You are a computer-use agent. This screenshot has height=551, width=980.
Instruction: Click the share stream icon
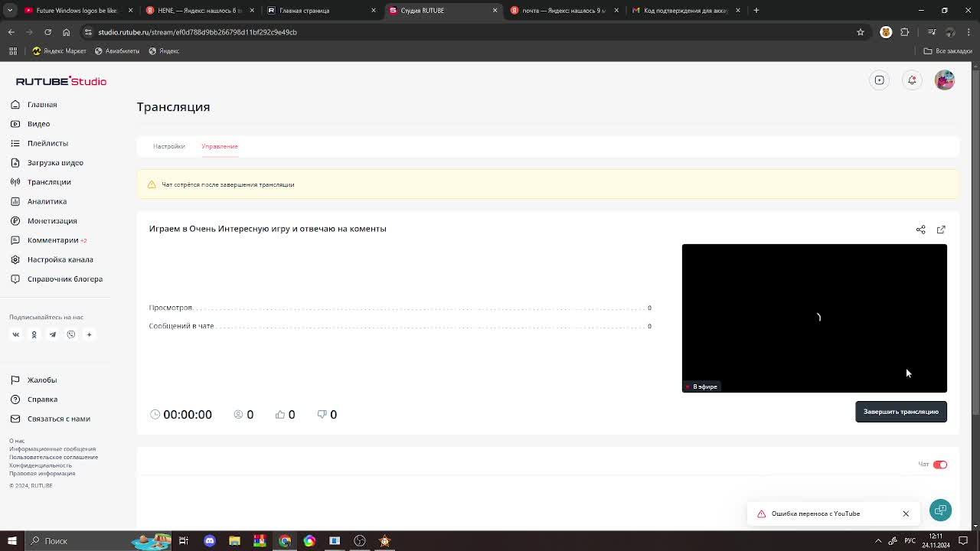pos(921,230)
